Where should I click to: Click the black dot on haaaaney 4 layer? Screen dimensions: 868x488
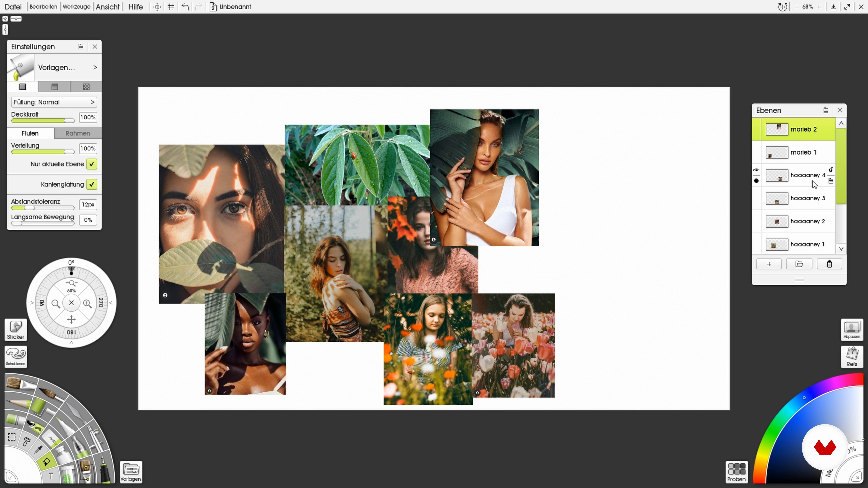click(757, 181)
